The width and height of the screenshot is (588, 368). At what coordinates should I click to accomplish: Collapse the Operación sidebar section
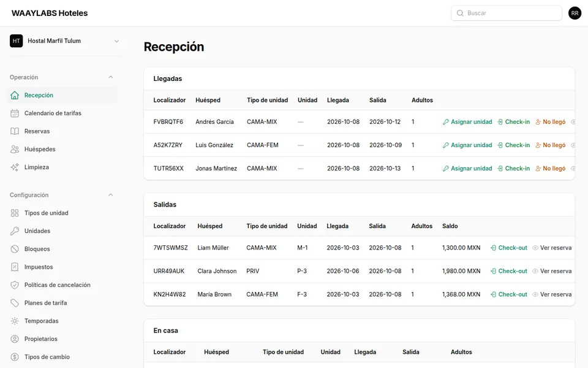pos(110,77)
